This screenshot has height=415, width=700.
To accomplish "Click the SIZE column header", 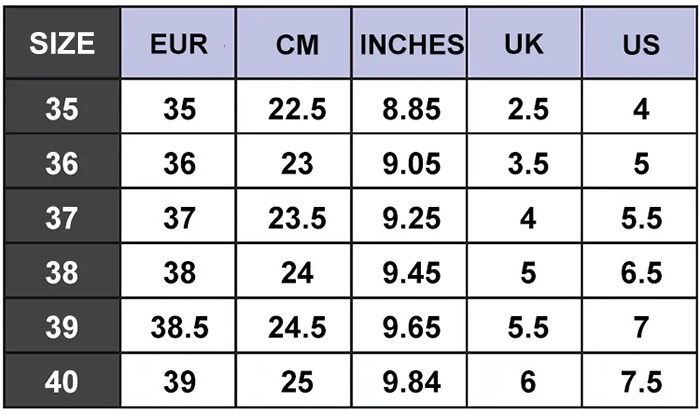I will click(x=62, y=44).
